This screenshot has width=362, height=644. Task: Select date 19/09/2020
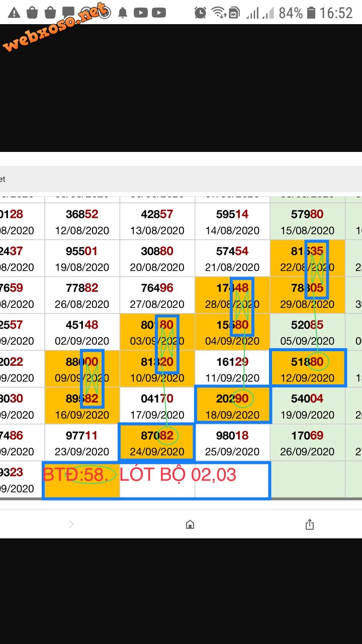pos(307,415)
